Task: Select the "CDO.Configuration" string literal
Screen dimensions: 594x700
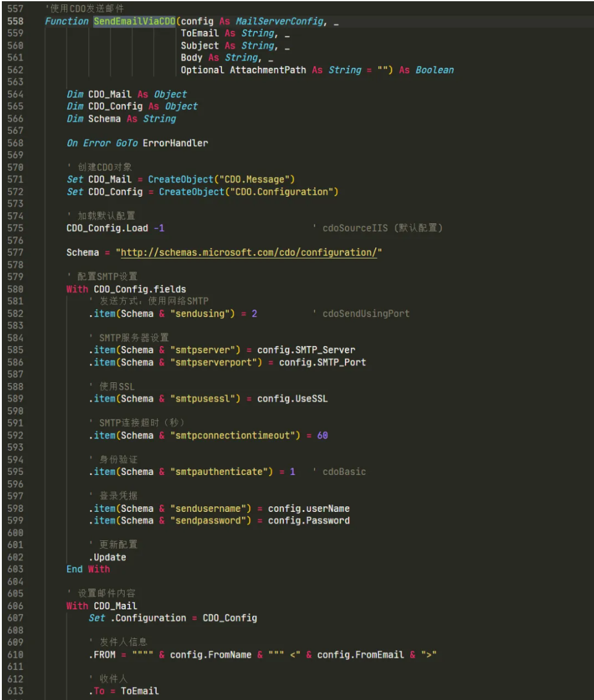Action: (282, 192)
